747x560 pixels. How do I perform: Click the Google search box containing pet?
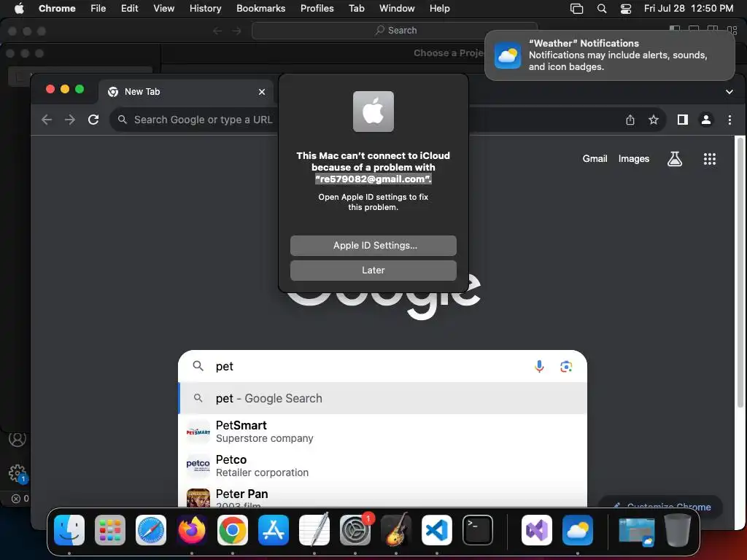(x=382, y=366)
